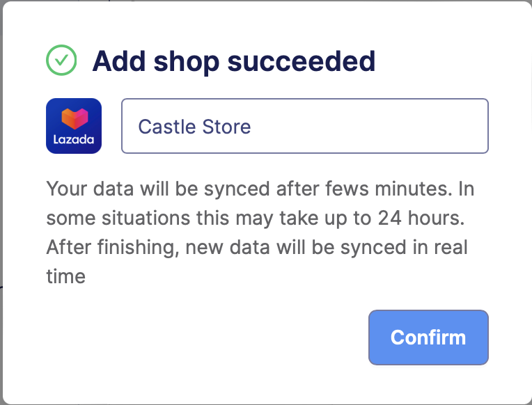
Task: Click the word "time" ending the message
Action: point(65,276)
